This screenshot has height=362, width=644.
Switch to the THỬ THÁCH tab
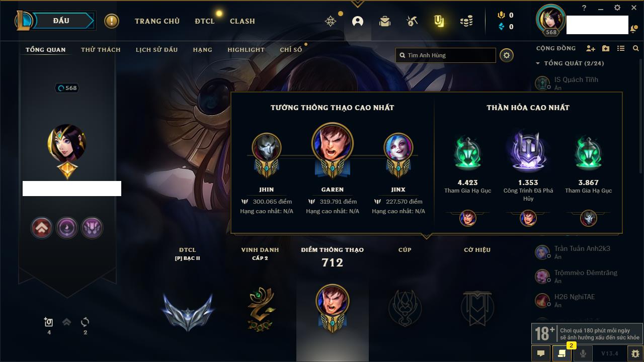point(101,50)
